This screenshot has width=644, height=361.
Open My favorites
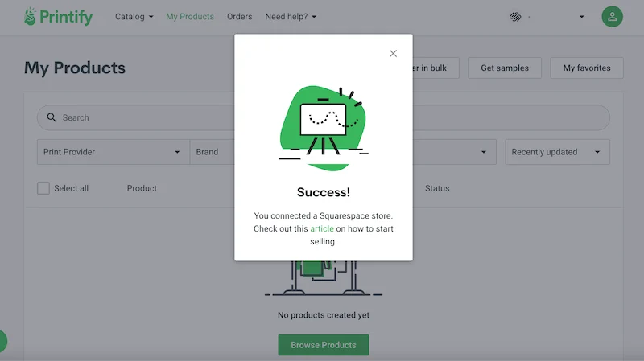(587, 68)
